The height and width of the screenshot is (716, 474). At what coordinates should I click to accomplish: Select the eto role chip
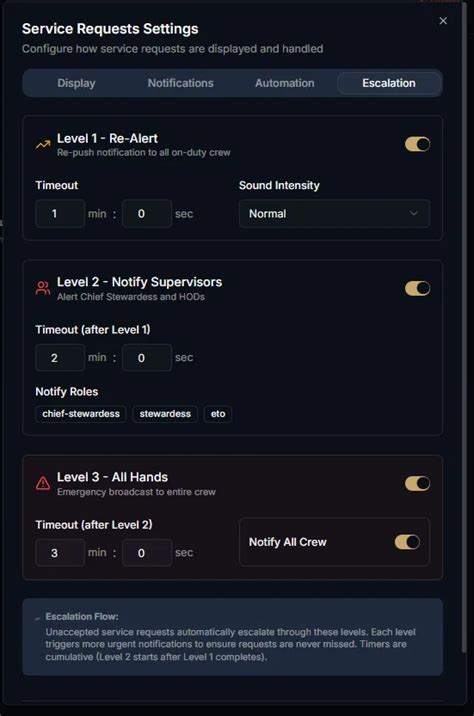pyautogui.click(x=218, y=414)
